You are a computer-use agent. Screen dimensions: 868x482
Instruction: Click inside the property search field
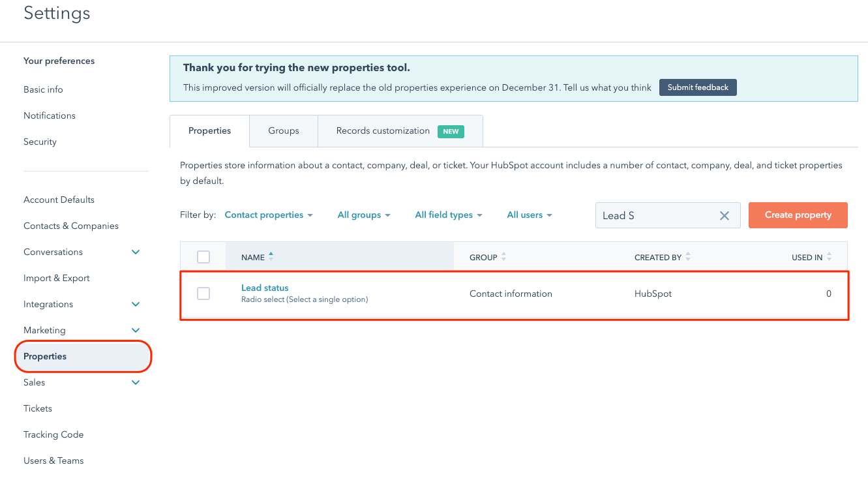652,215
